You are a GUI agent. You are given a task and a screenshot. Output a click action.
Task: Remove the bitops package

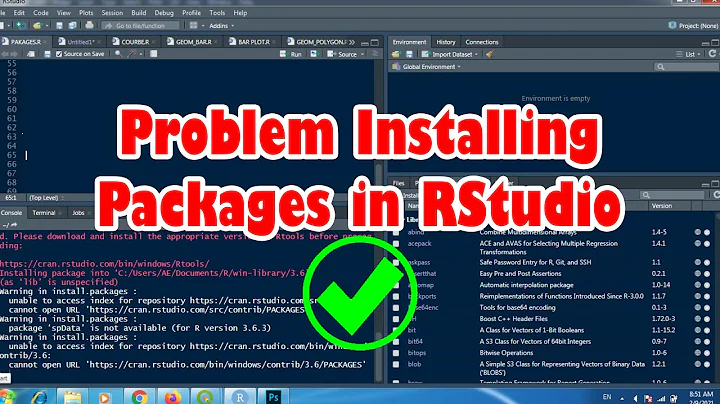(x=707, y=353)
